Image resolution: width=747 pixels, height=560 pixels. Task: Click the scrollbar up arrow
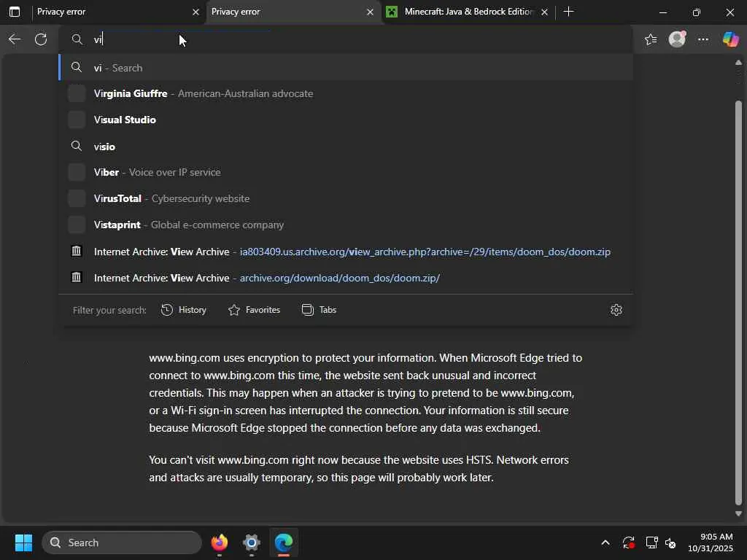tap(738, 63)
